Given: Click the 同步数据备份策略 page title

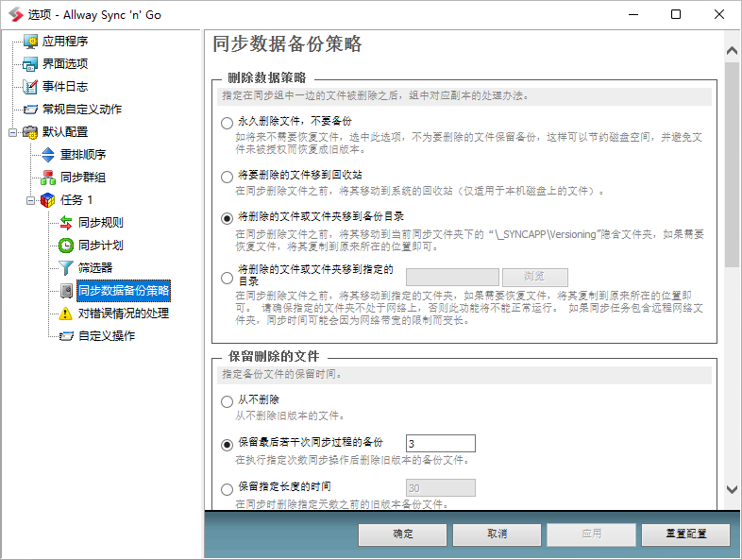Looking at the screenshot, I should point(287,44).
